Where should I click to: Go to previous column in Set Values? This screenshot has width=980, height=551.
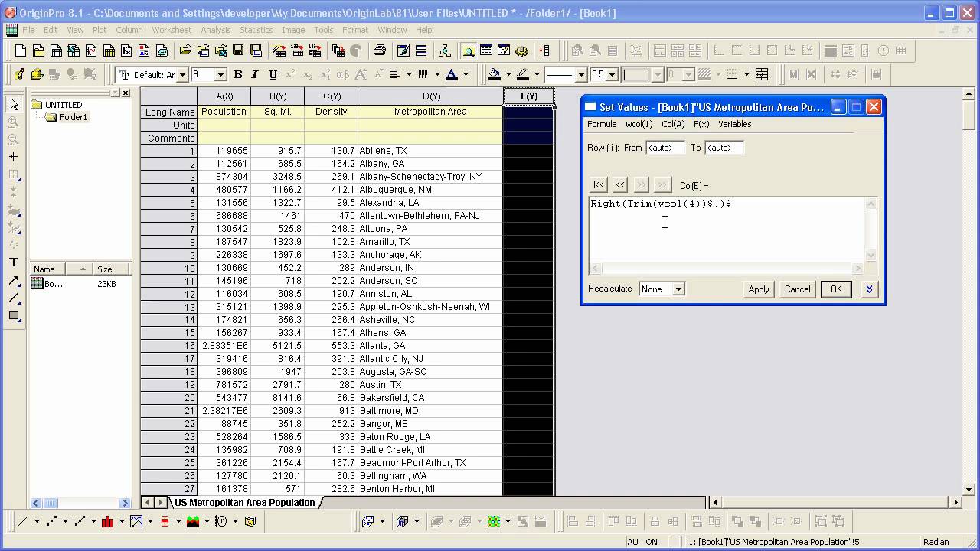pyautogui.click(x=620, y=184)
